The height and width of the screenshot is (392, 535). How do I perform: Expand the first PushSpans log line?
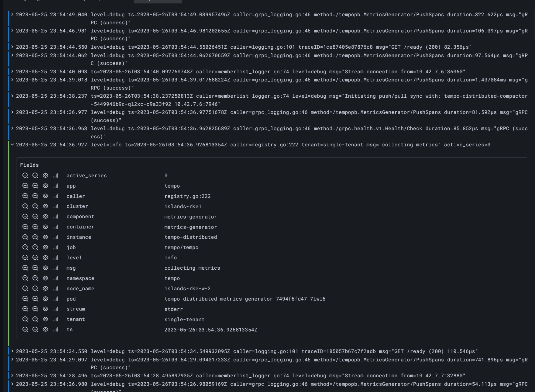point(12,14)
